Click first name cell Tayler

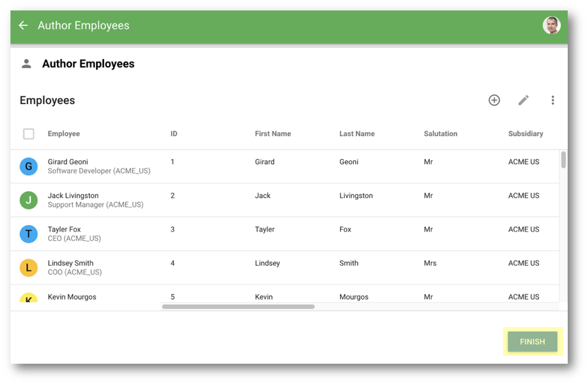[265, 230]
